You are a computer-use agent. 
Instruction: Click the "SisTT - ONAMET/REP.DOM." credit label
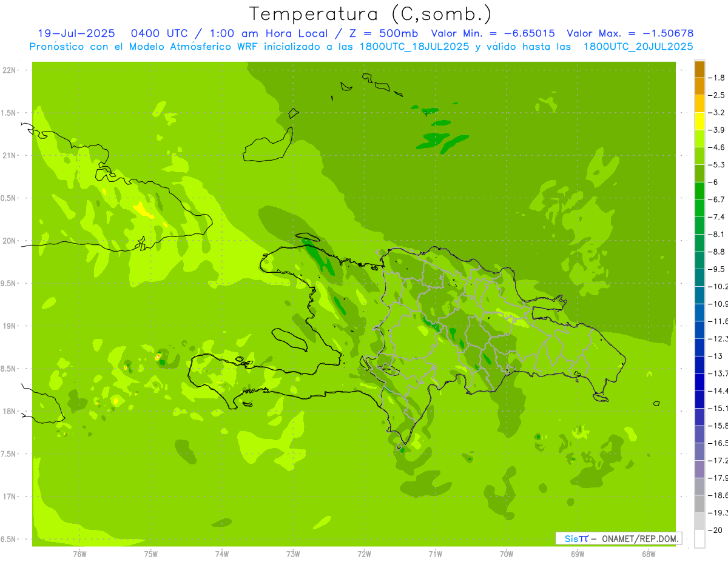[618, 538]
